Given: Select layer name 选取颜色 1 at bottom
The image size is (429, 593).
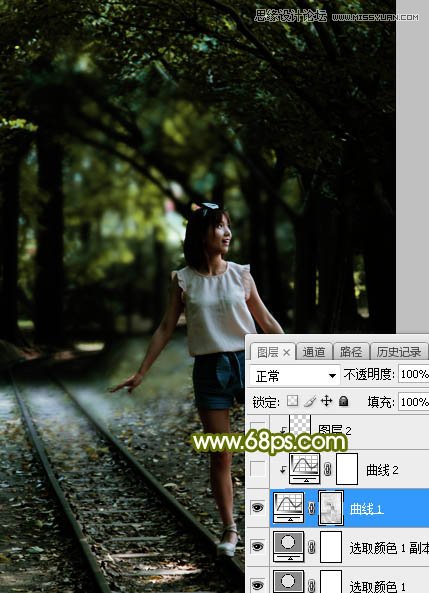Looking at the screenshot, I should pyautogui.click(x=378, y=586).
